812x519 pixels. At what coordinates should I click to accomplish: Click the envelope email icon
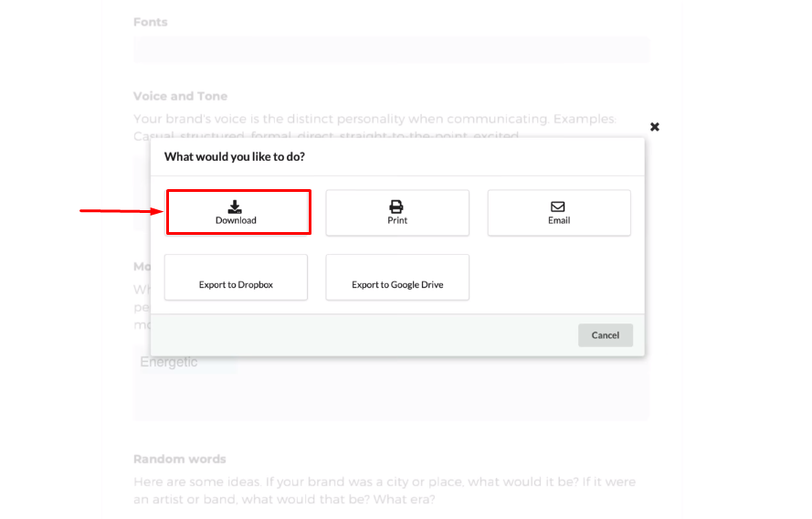click(x=558, y=207)
